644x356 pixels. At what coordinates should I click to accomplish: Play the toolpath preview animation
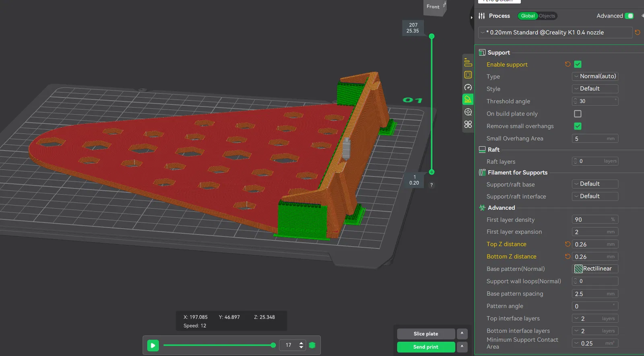[x=153, y=345]
